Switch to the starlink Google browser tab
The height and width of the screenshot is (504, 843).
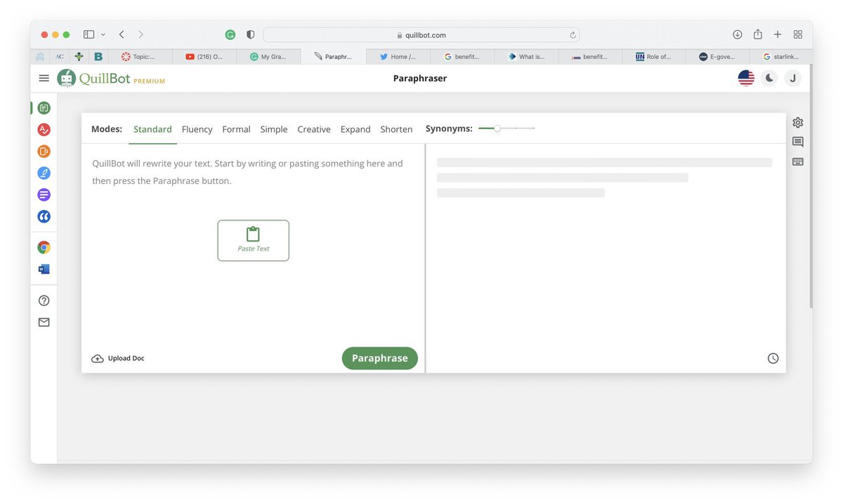(x=780, y=57)
